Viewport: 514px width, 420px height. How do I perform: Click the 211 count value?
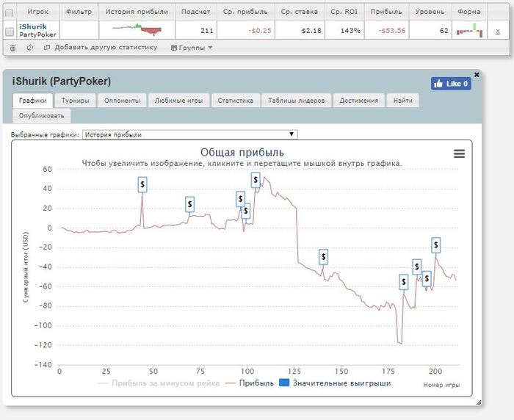(x=207, y=31)
